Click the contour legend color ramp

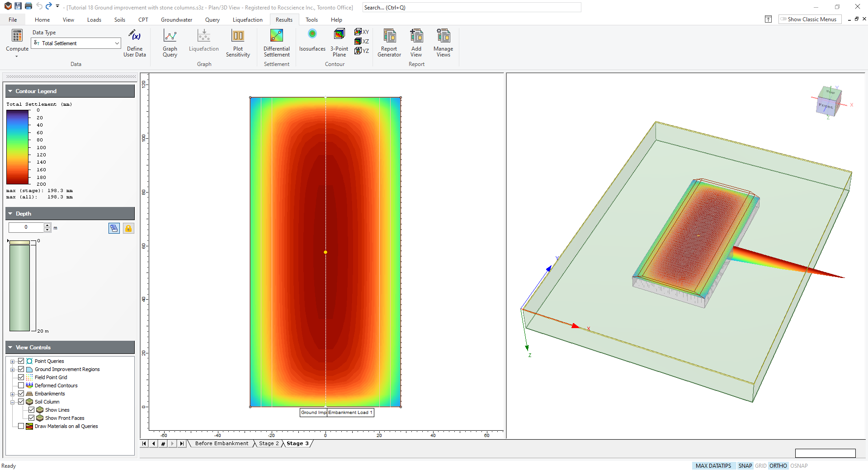(17, 147)
